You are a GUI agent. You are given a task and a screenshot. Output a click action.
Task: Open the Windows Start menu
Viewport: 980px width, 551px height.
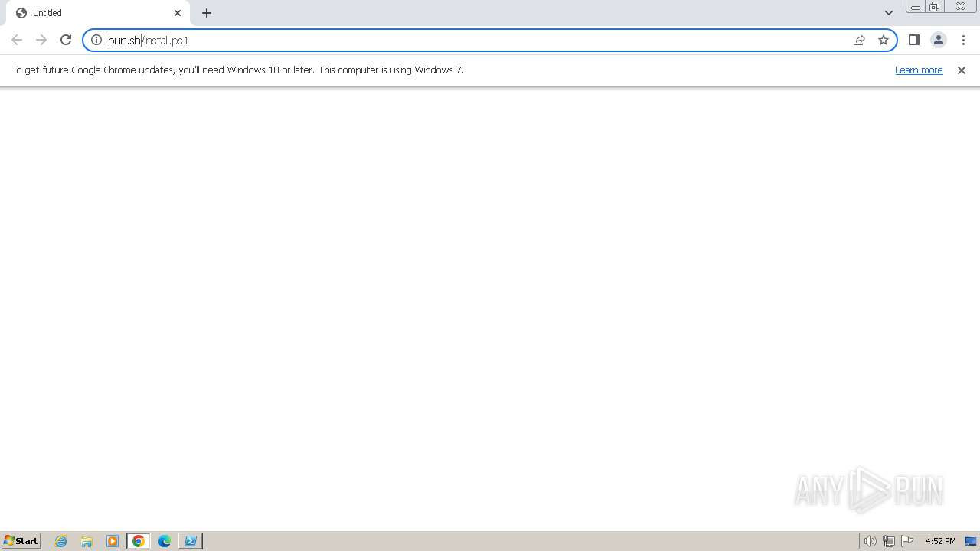[x=21, y=540]
